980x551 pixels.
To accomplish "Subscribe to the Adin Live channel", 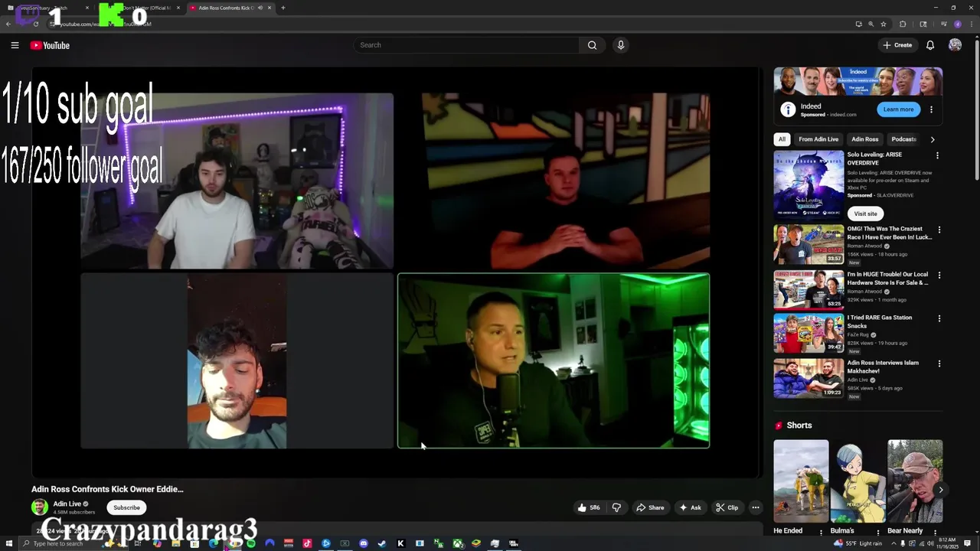I will (126, 507).
